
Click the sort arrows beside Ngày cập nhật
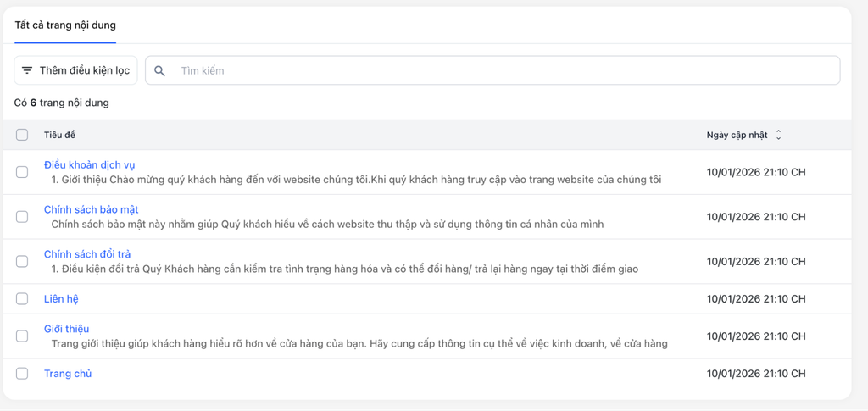coord(779,135)
